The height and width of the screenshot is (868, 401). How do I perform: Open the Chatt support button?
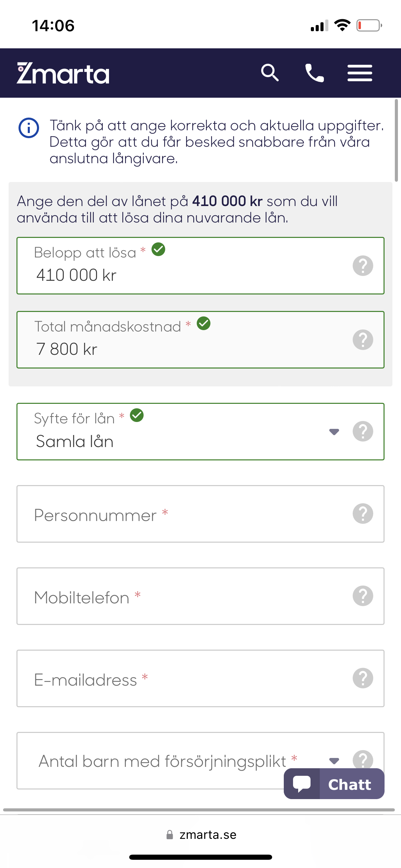point(334,784)
